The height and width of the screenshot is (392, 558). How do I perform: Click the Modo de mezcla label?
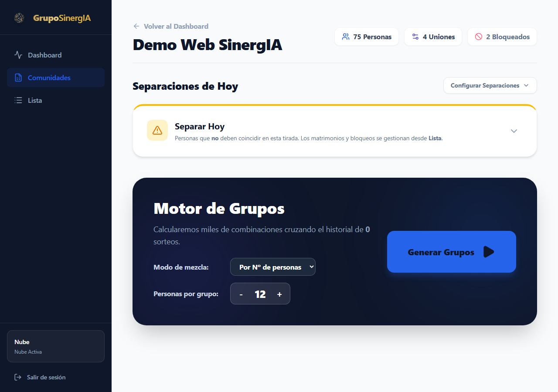click(x=181, y=267)
